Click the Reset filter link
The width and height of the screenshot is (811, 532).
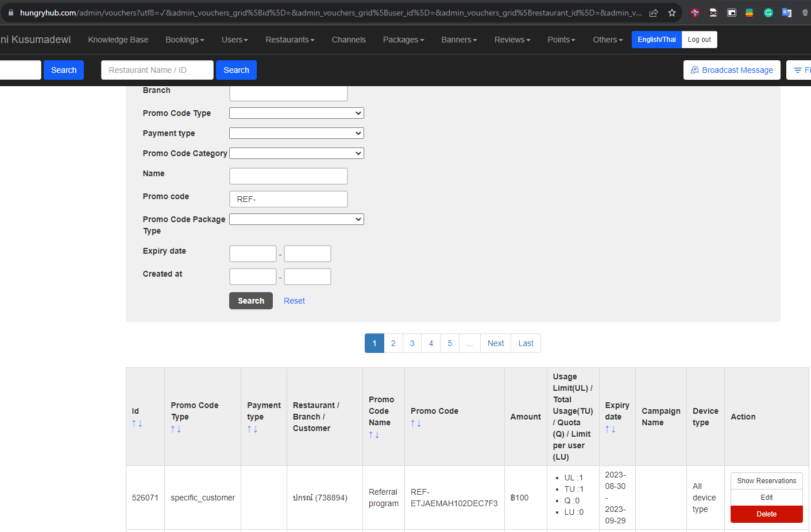[x=294, y=301]
